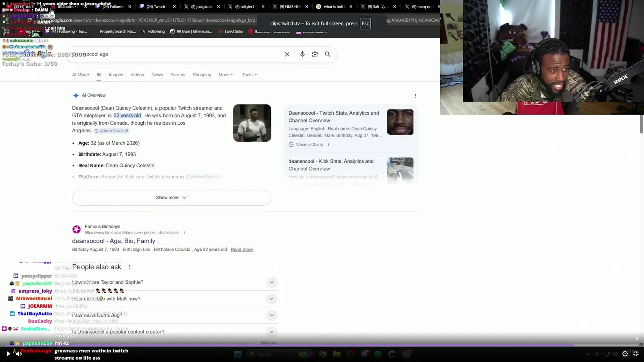Expand 'Is Deansocool a popular content creator?'

pyautogui.click(x=175, y=332)
